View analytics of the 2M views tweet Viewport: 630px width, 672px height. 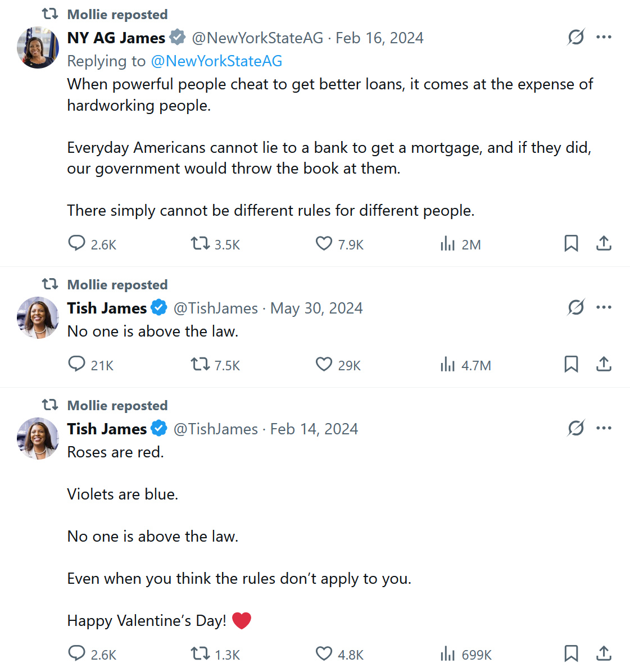pyautogui.click(x=447, y=243)
